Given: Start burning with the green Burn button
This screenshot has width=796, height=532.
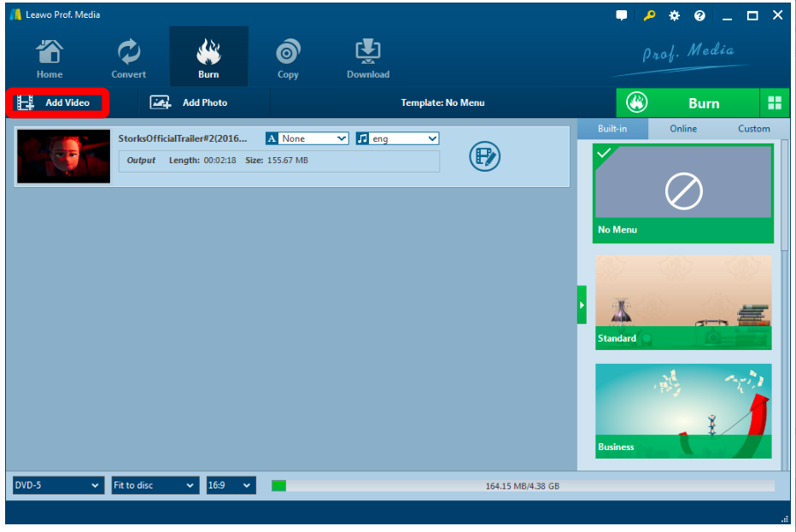Looking at the screenshot, I should [x=688, y=103].
